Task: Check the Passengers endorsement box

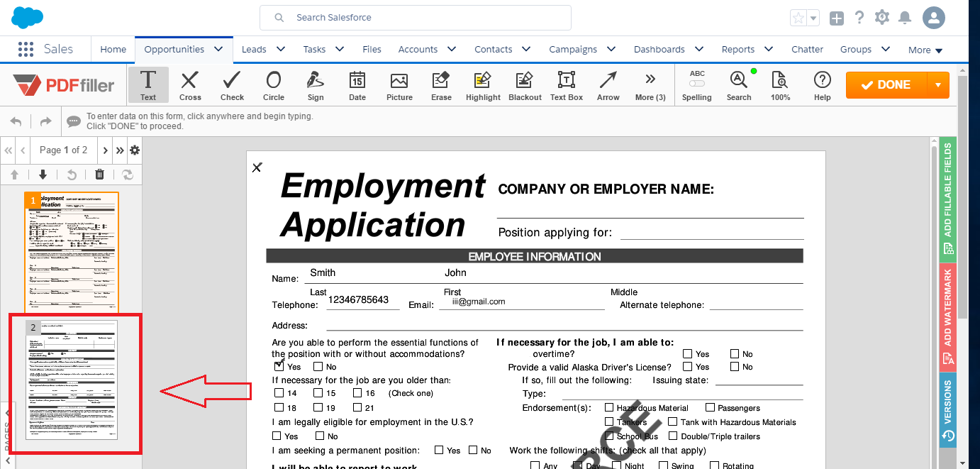Action: coord(710,407)
